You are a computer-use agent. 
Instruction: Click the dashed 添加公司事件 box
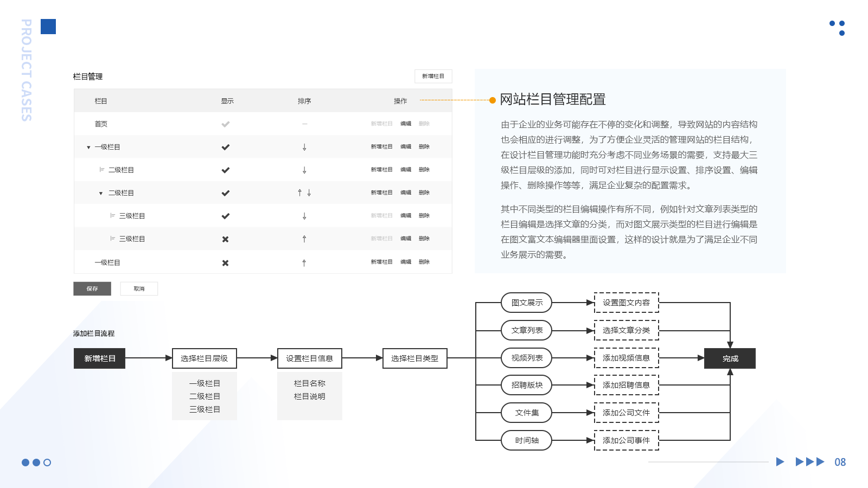point(627,440)
